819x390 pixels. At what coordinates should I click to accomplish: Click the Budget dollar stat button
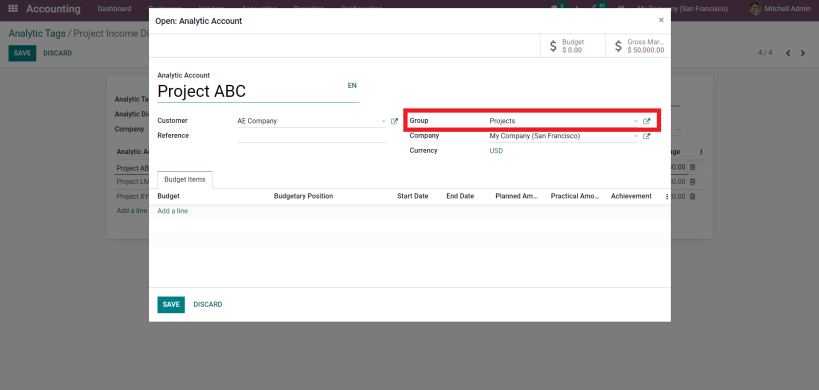(x=573, y=46)
